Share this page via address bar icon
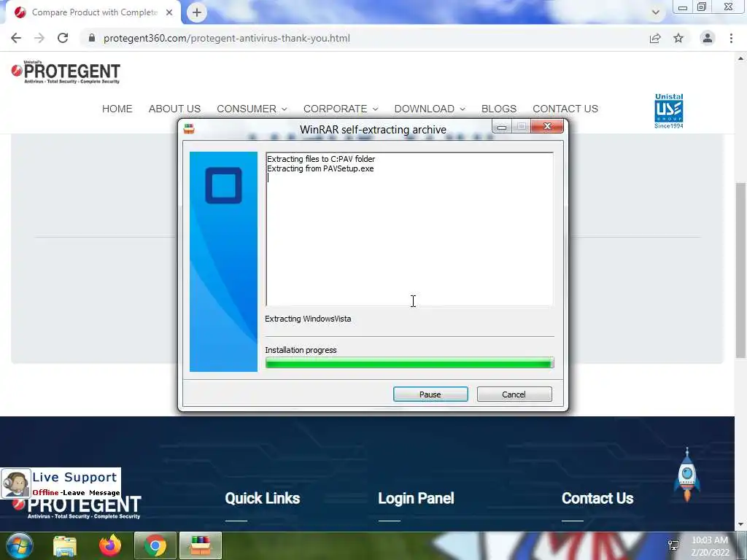The width and height of the screenshot is (747, 560). click(655, 38)
